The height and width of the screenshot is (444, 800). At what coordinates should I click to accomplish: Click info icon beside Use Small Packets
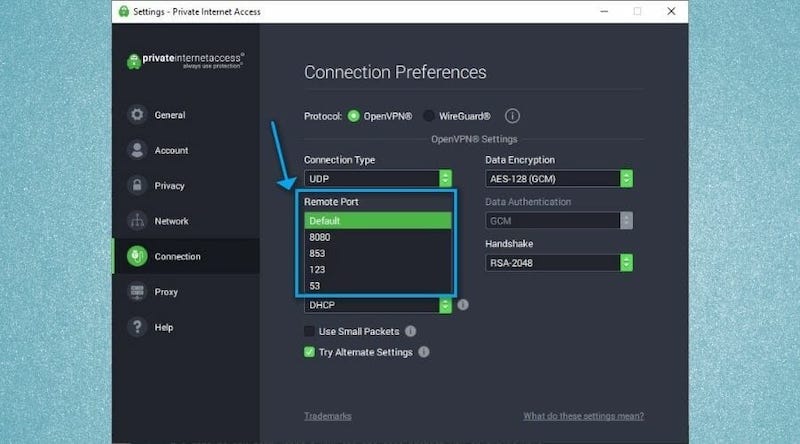click(411, 331)
